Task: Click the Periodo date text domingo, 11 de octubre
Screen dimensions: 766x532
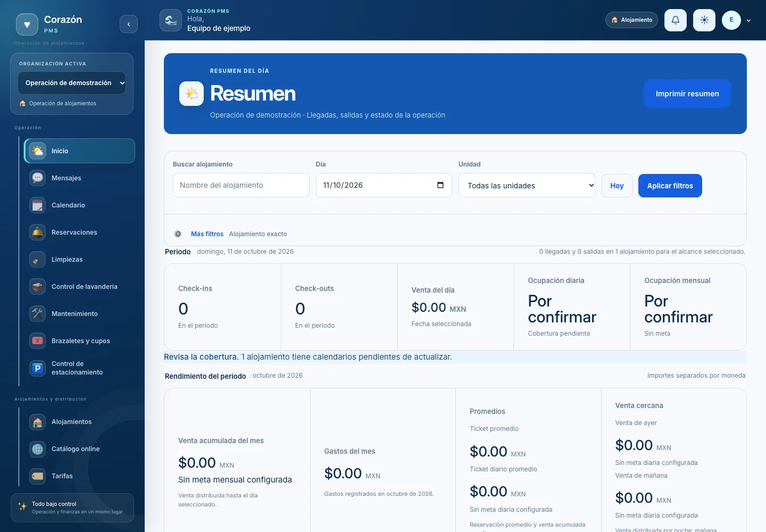Action: click(x=245, y=252)
